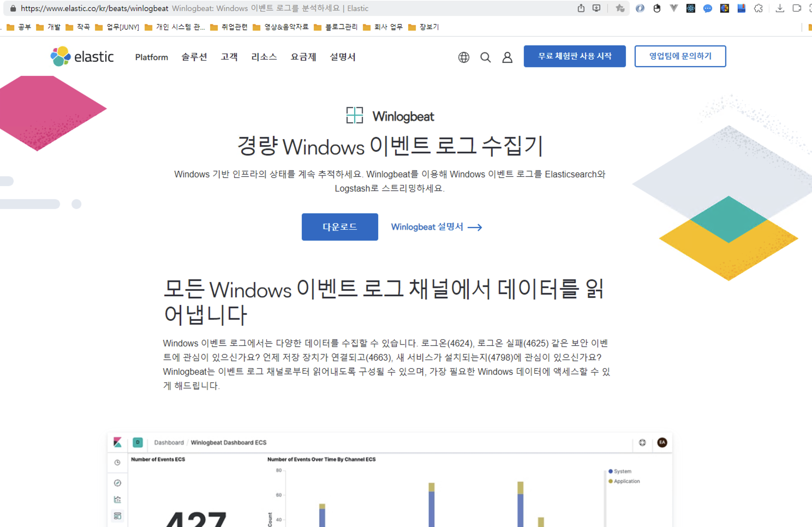This screenshot has width=812, height=527.
Task: Open the colorful brain extension icon
Action: point(725,8)
